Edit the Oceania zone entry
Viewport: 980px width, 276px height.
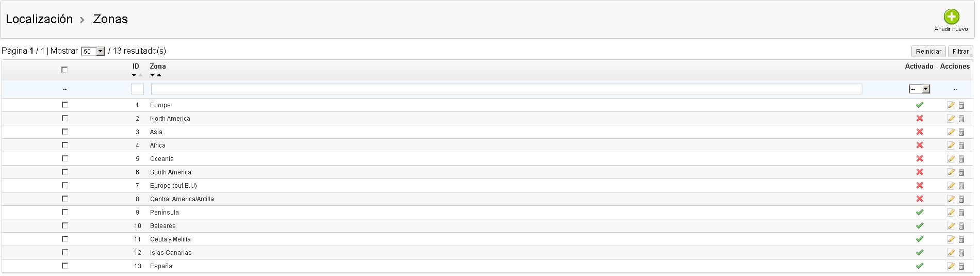tap(951, 159)
